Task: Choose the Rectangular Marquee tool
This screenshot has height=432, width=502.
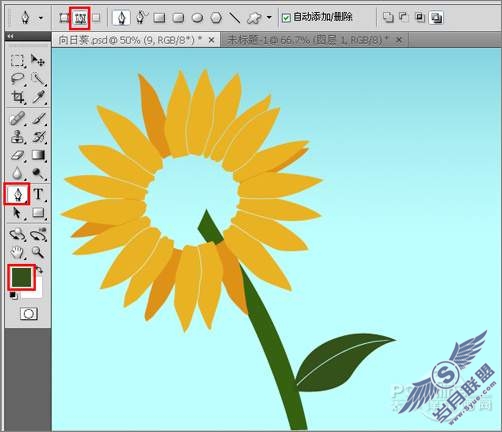Action: coord(17,61)
